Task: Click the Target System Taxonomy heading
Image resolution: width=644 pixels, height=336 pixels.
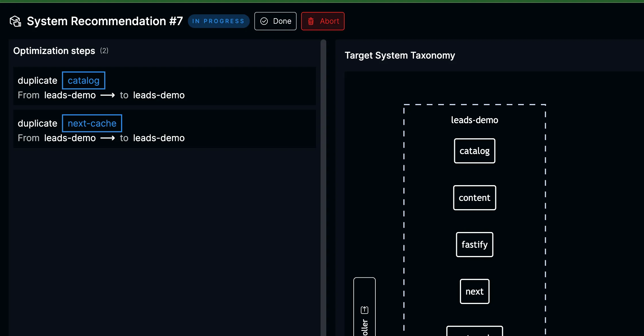Action: pyautogui.click(x=400, y=55)
